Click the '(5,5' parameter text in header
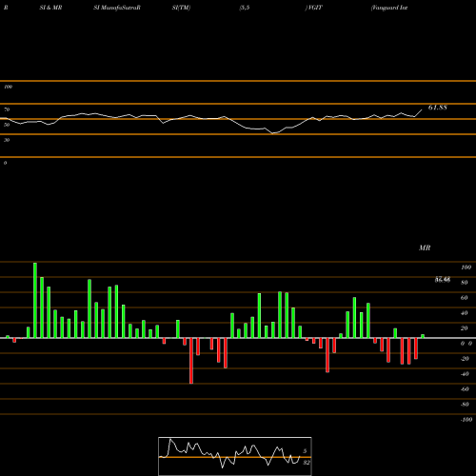The height and width of the screenshot is (476, 476). coord(245,8)
